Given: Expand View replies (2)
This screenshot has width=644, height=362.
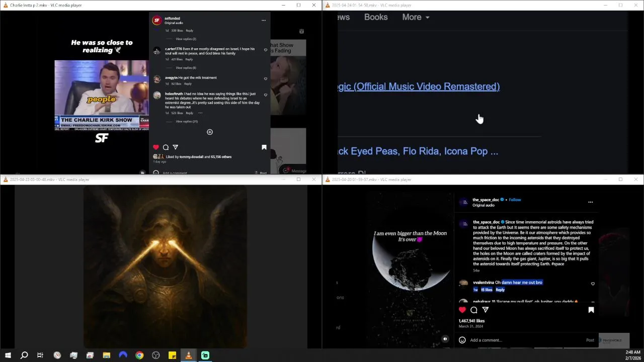Looking at the screenshot, I should click(186, 39).
